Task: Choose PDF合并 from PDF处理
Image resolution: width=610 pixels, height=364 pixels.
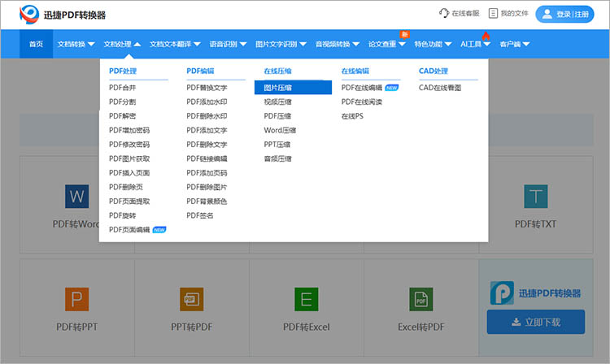Action: pos(122,88)
